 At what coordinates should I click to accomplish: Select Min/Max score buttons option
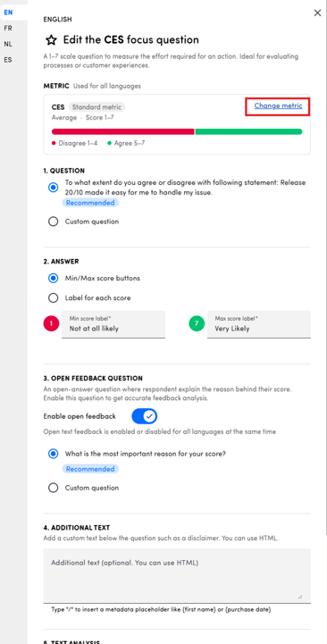(x=53, y=279)
